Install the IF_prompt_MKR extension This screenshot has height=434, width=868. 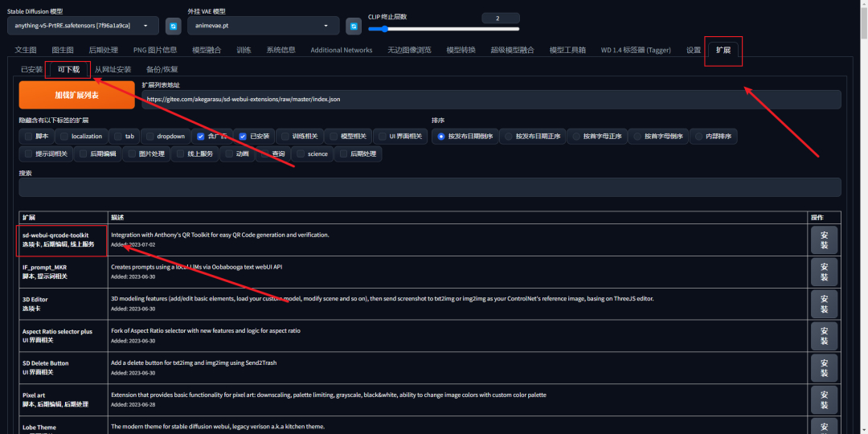click(824, 272)
